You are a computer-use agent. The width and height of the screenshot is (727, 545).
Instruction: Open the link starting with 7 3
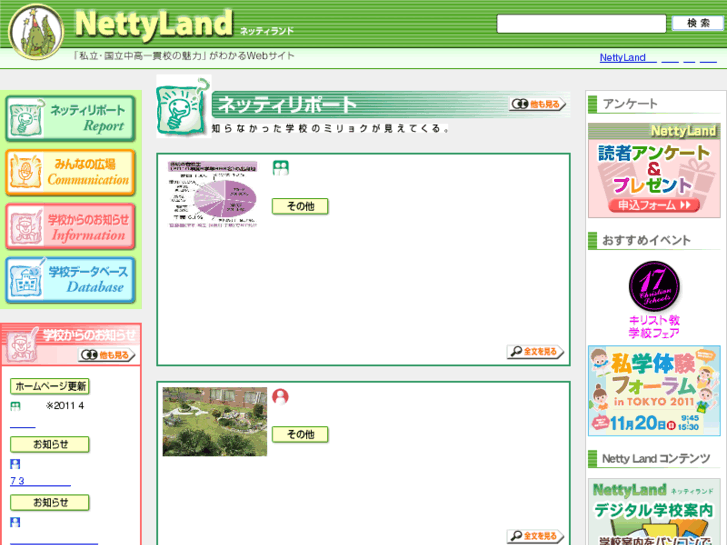click(x=40, y=481)
